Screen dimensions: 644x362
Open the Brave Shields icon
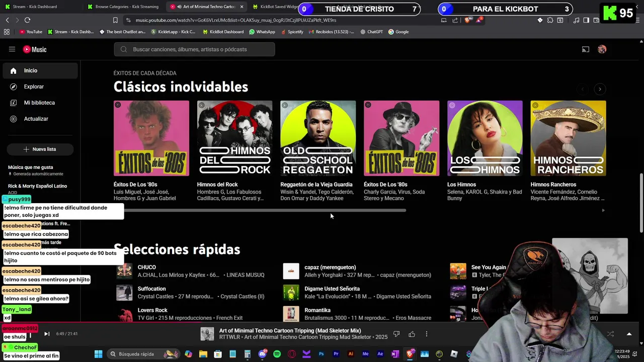pos(467,20)
